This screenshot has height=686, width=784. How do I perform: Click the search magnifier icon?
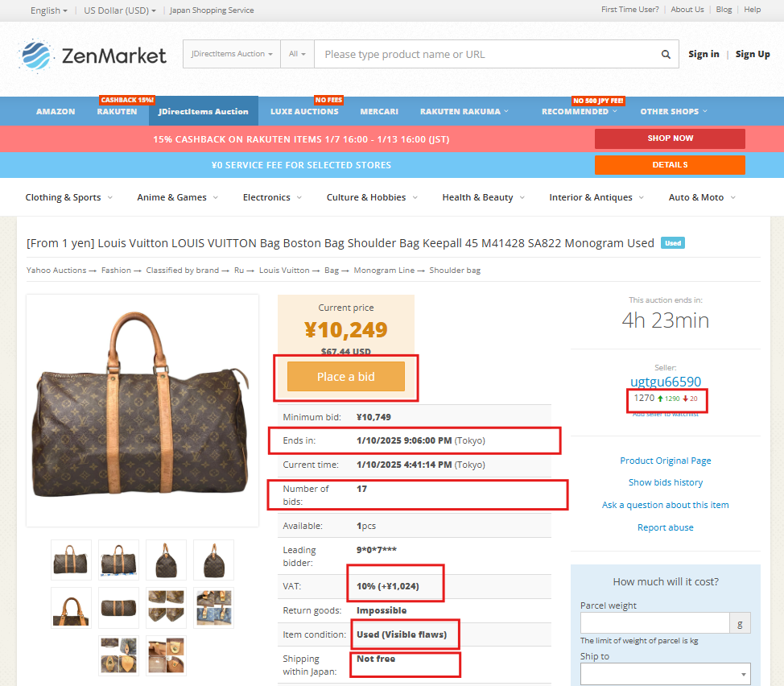pyautogui.click(x=666, y=54)
